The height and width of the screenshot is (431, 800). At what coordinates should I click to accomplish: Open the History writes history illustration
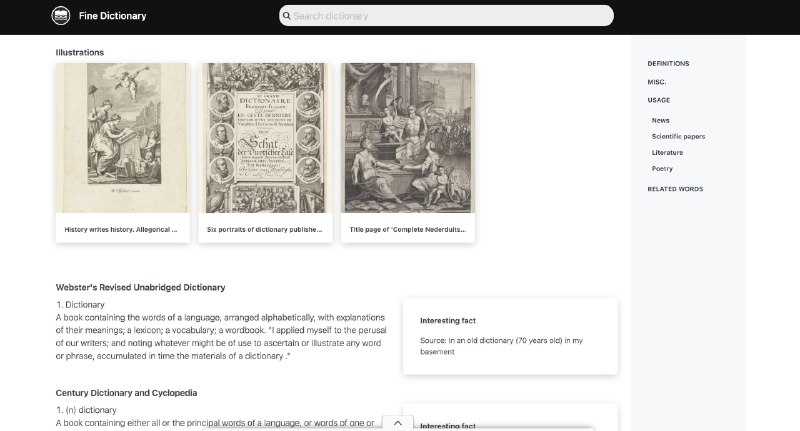[x=122, y=138]
